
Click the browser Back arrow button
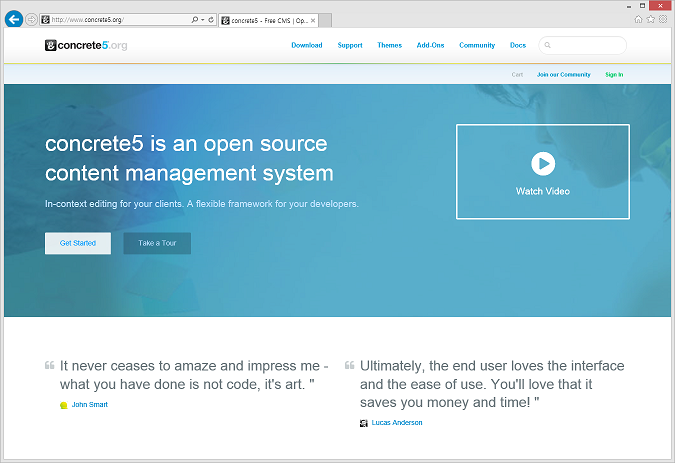coord(14,19)
